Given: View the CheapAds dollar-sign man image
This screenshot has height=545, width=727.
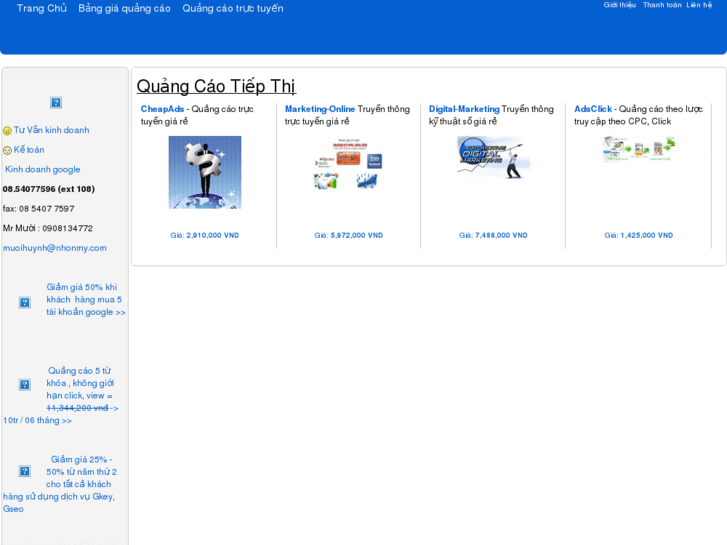Looking at the screenshot, I should coord(205,172).
